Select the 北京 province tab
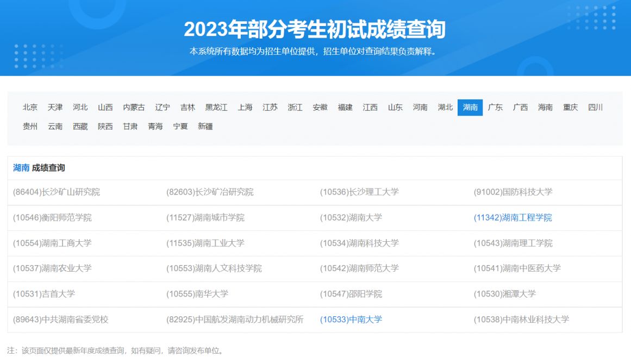 pos(30,108)
